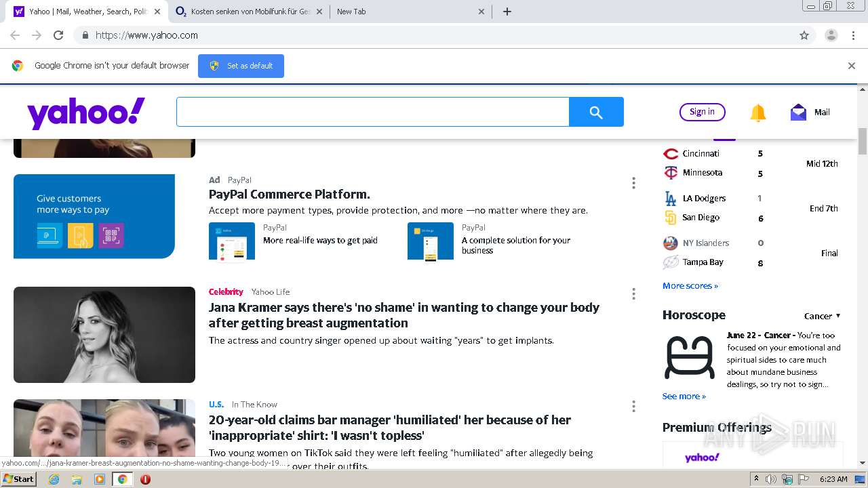
Task: Click the Minnesota team name
Action: coord(703,173)
